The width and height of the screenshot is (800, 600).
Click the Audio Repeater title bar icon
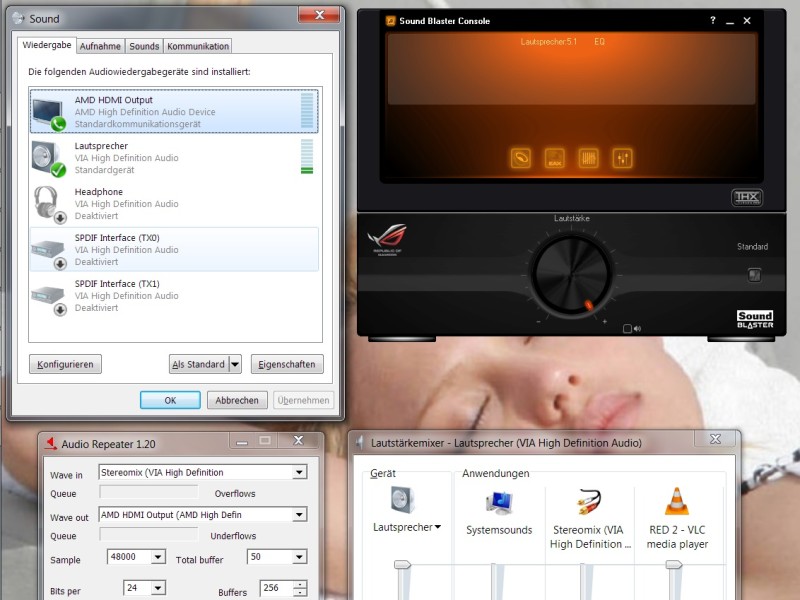point(51,443)
